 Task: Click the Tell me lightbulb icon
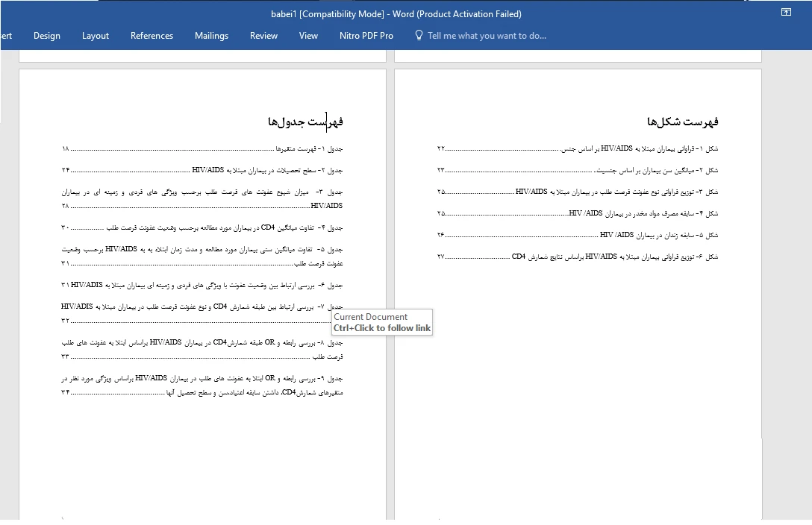coord(419,36)
